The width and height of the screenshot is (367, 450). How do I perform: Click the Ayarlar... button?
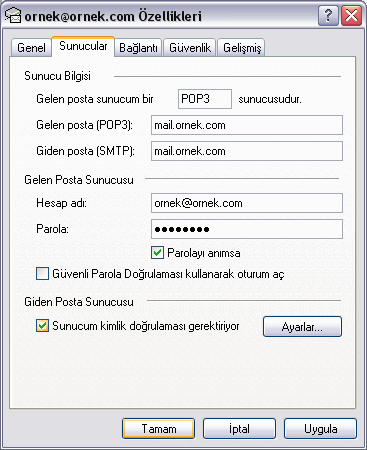pos(302,327)
